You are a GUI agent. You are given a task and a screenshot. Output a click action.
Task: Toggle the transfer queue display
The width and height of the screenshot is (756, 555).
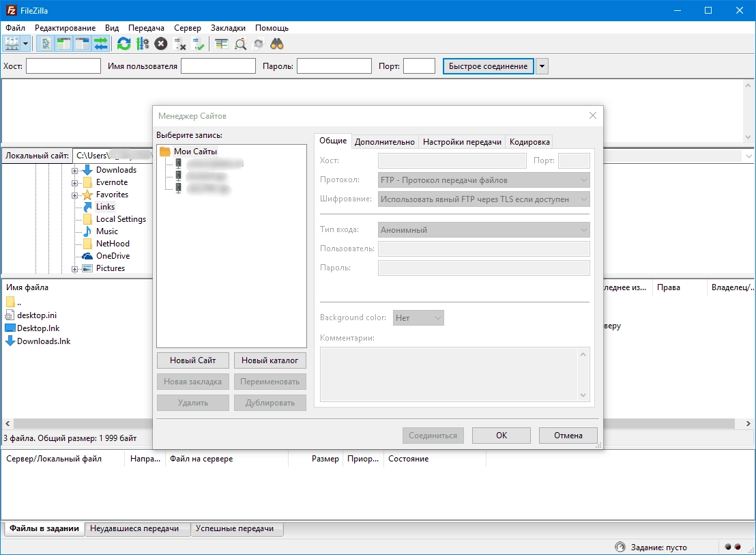(100, 44)
